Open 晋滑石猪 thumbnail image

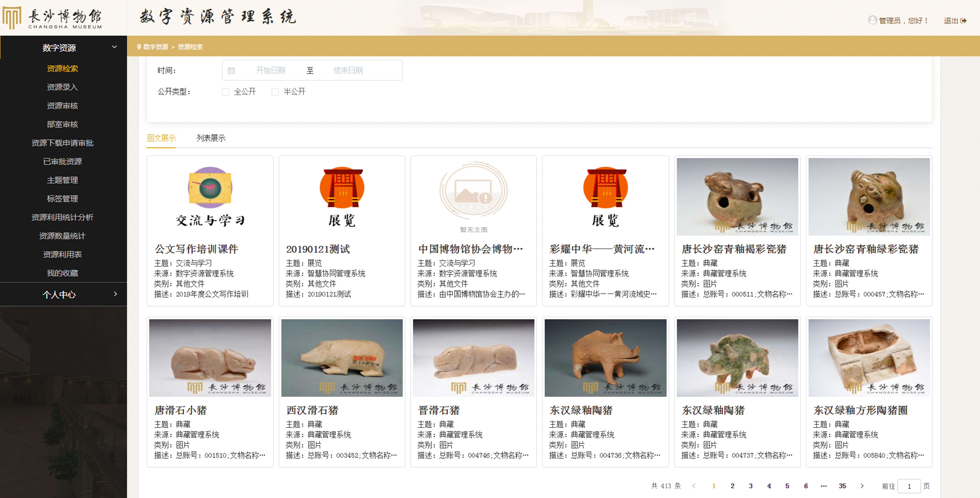(473, 358)
